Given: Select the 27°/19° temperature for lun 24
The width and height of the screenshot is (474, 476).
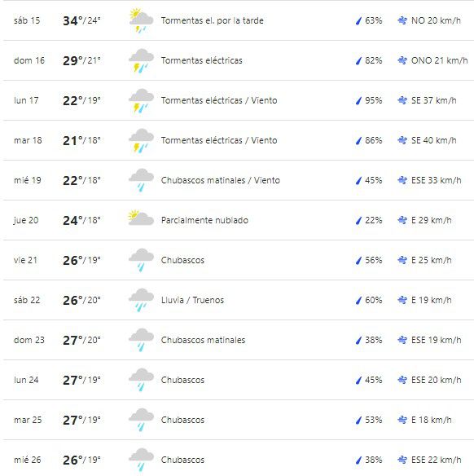Looking at the screenshot, I should pos(81,380).
